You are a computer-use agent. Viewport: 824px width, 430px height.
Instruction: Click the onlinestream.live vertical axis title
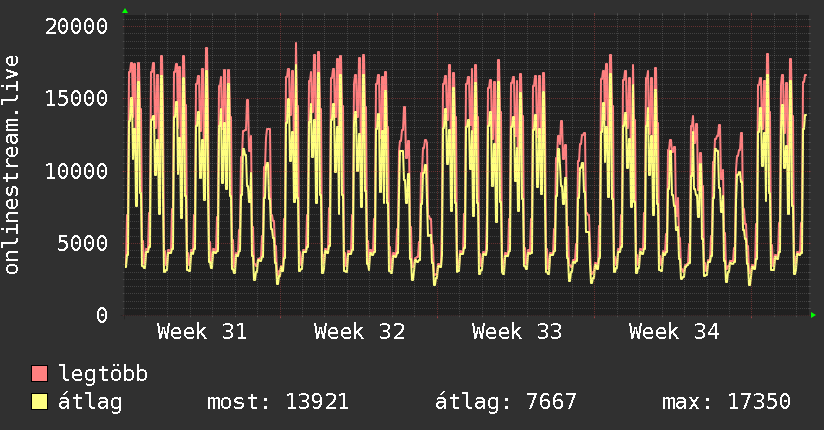point(11,165)
